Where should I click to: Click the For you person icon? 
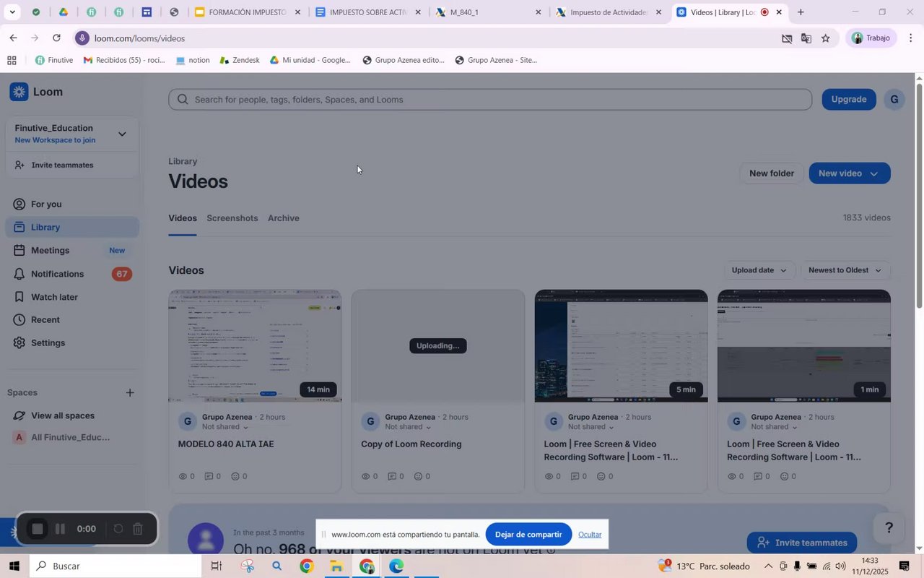[x=19, y=204]
